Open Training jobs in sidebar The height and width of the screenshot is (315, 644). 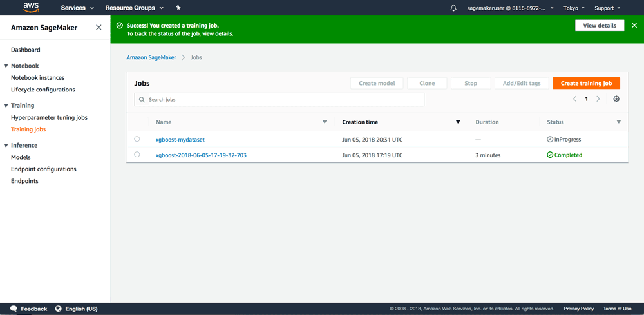(28, 129)
